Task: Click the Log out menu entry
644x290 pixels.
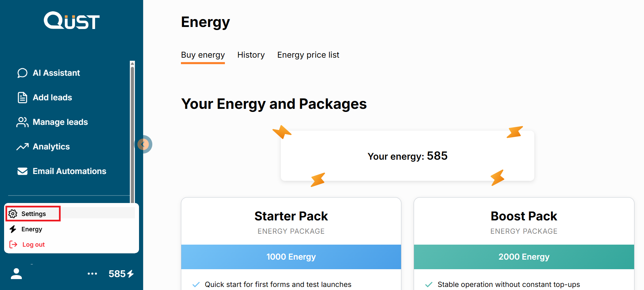Action: point(33,245)
